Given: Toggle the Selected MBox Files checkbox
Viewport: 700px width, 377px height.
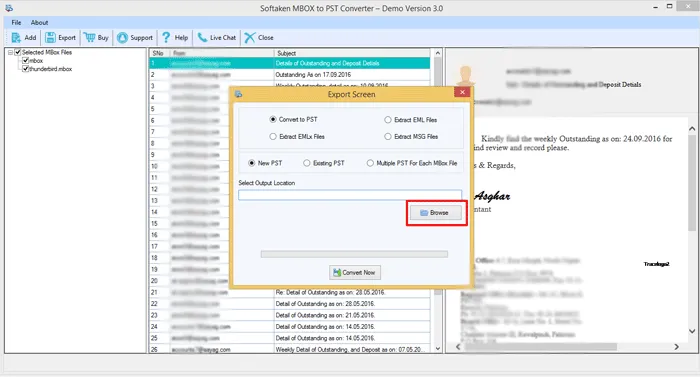Looking at the screenshot, I should (x=18, y=52).
